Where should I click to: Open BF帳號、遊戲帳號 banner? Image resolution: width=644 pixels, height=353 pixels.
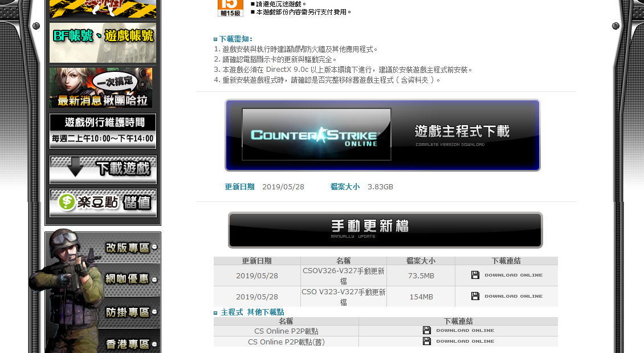pyautogui.click(x=103, y=43)
